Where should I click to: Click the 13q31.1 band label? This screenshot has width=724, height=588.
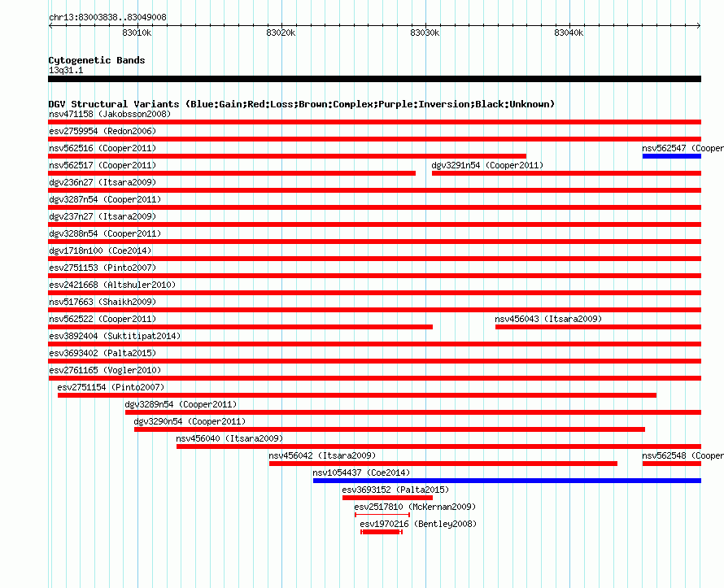point(66,70)
